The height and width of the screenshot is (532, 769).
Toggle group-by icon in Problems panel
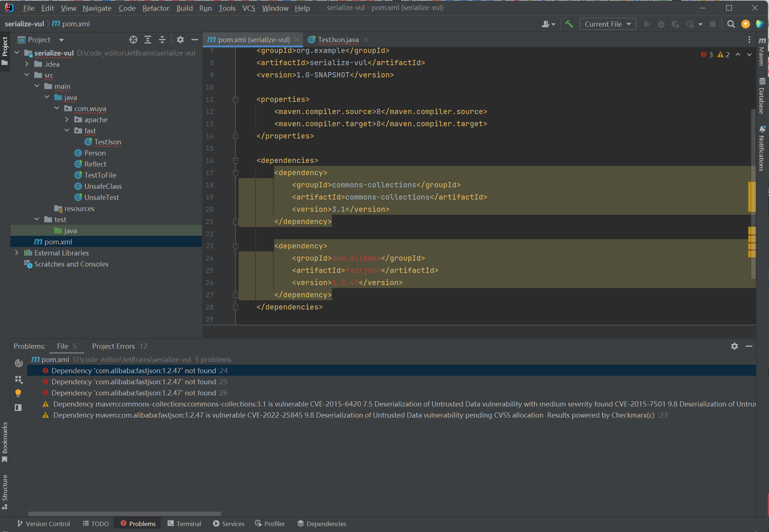(18, 379)
